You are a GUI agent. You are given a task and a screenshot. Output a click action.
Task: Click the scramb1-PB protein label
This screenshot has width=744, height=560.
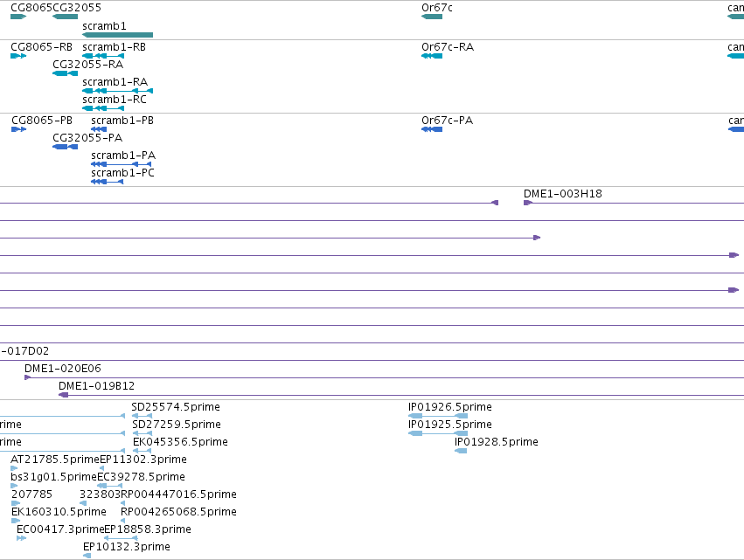pyautogui.click(x=122, y=121)
